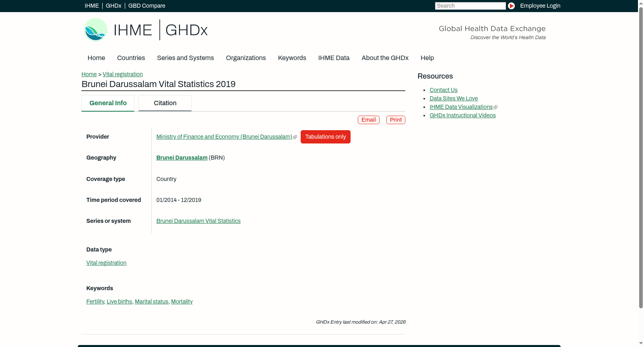This screenshot has height=347, width=644.
Task: Open the Countries menu
Action: 131,58
